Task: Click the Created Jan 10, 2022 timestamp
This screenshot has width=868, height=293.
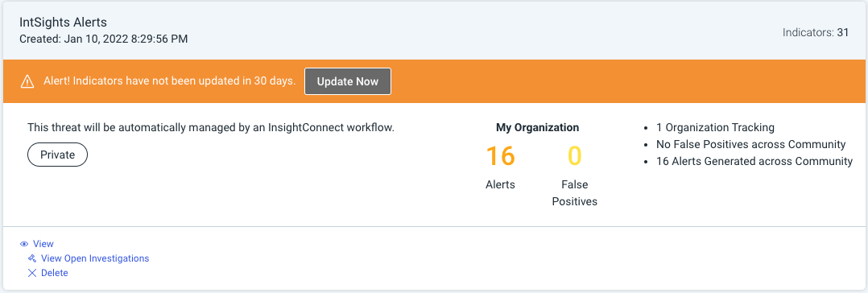Action: pos(104,39)
